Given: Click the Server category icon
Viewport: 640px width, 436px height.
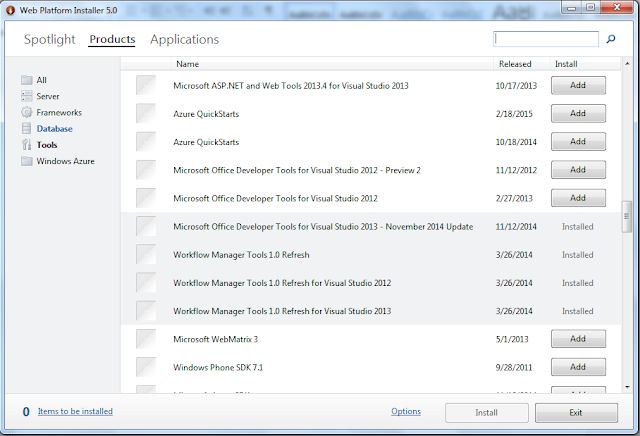Looking at the screenshot, I should (27, 96).
